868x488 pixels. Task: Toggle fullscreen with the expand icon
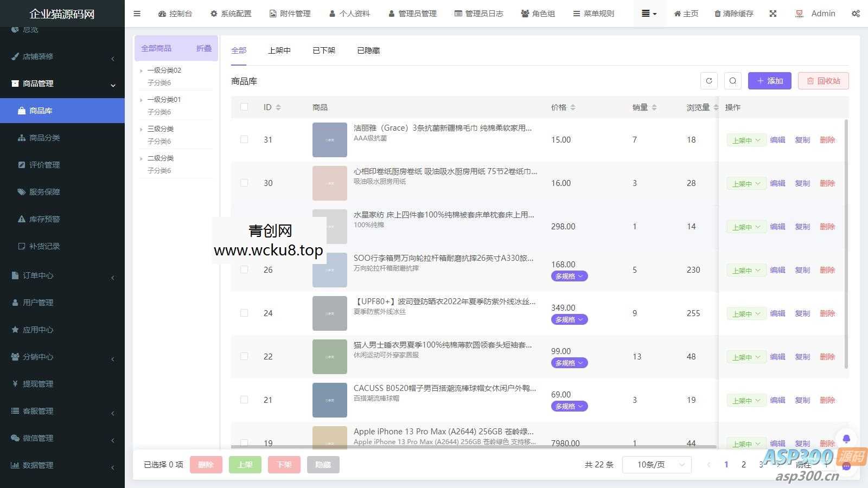(773, 14)
